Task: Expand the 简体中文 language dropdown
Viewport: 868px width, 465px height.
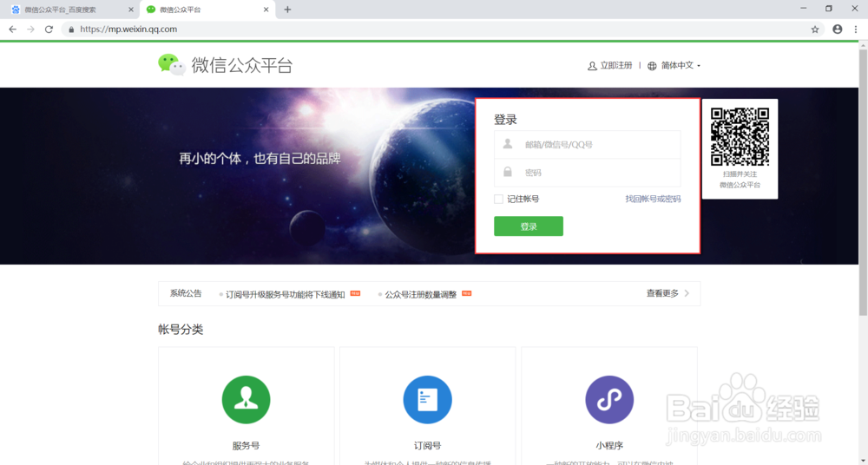Action: (681, 65)
